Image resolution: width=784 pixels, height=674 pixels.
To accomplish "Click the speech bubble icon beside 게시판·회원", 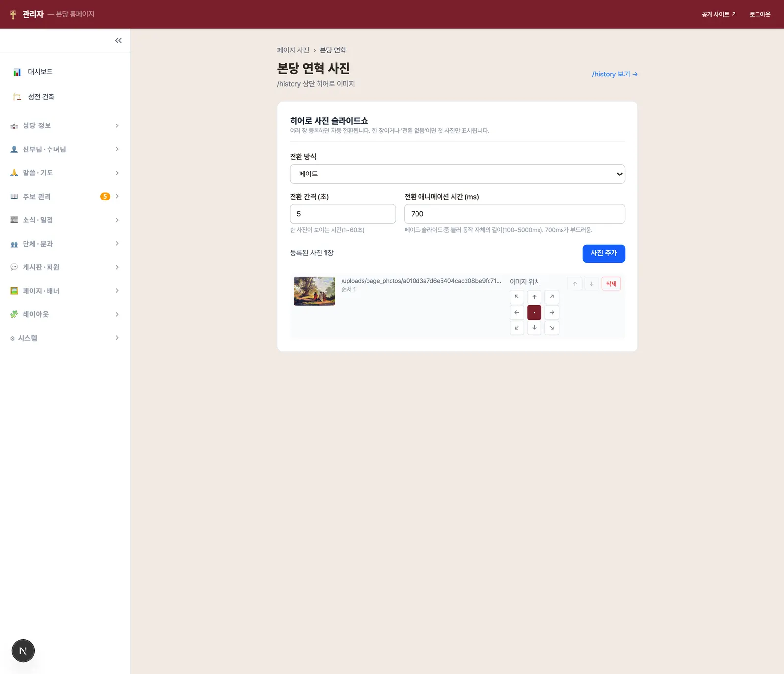I will (14, 267).
